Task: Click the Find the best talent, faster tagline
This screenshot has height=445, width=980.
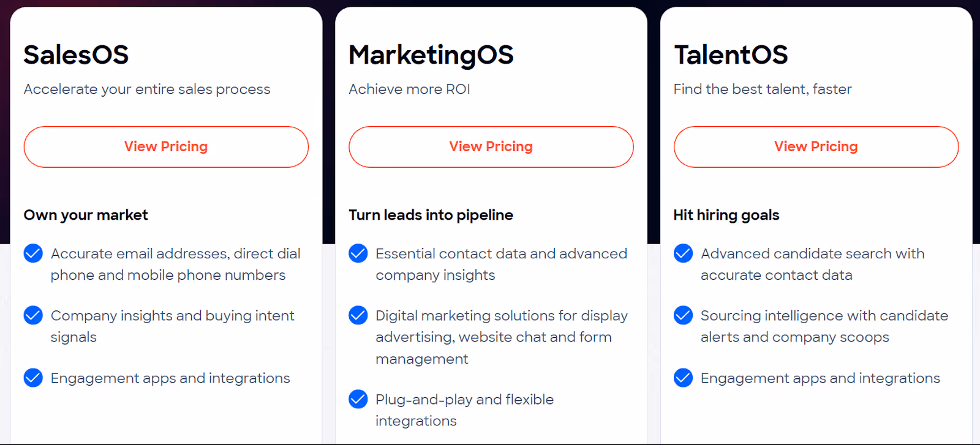Action: tap(762, 89)
